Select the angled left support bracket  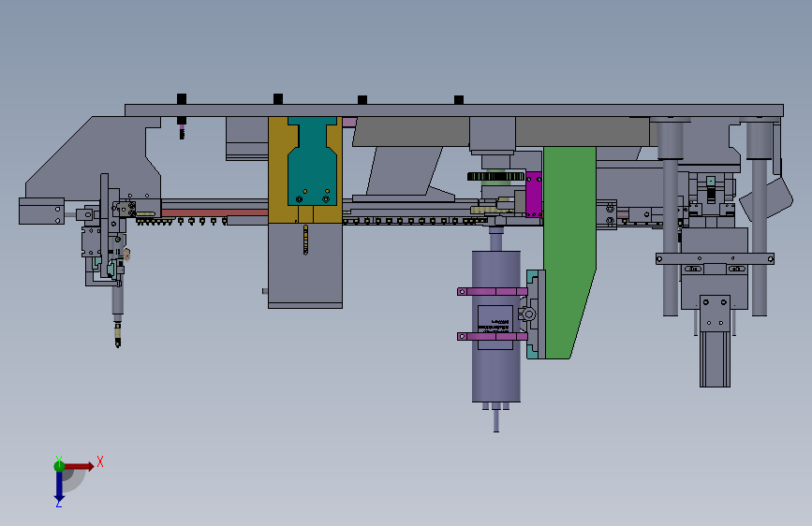94,158
